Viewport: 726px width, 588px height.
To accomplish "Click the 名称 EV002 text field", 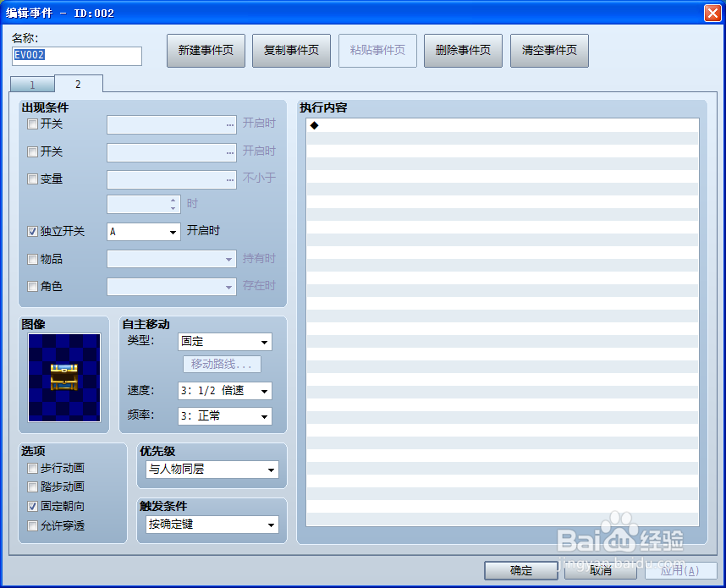I will coord(77,56).
